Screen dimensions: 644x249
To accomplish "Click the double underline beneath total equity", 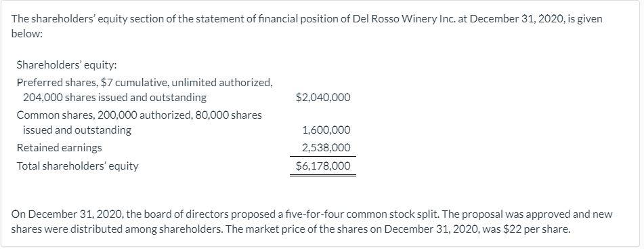I will (x=323, y=175).
